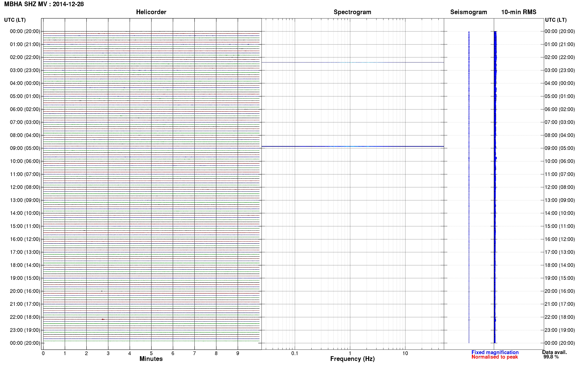
Task: Select "12:00 (08:00)" on the left time axis
Action: [25, 187]
